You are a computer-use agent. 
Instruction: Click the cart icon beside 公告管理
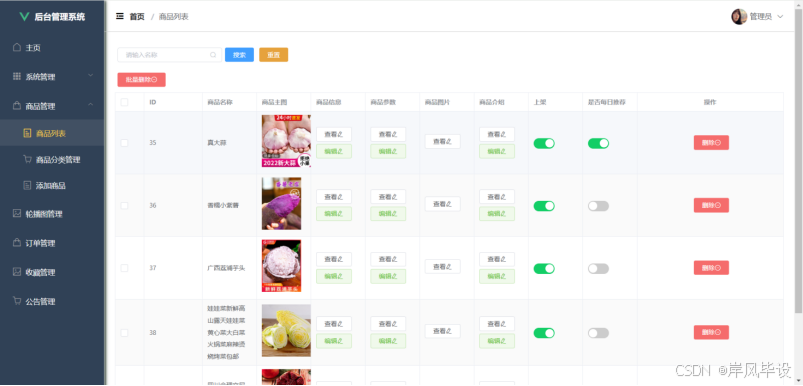coord(17,301)
